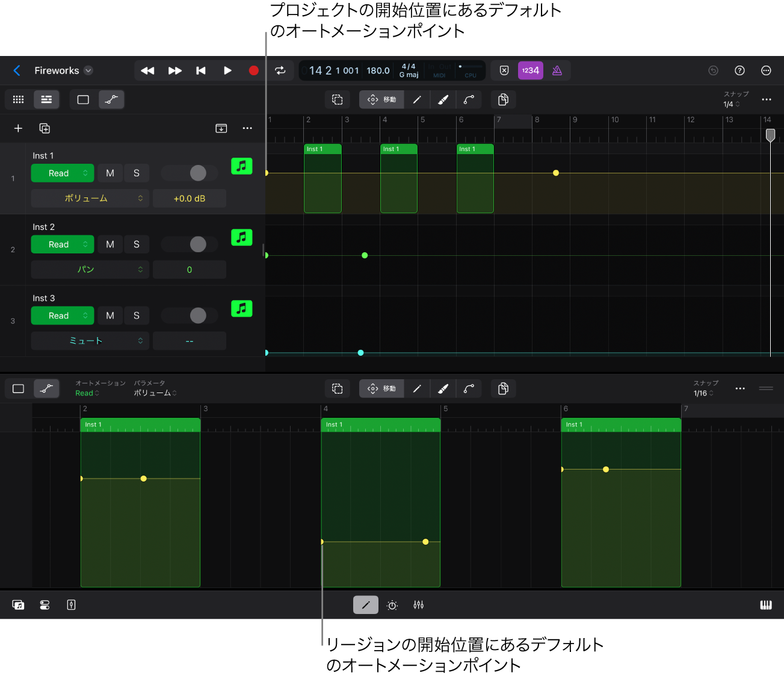Solo the Inst 2 track
The height and width of the screenshot is (676, 784).
137,244
